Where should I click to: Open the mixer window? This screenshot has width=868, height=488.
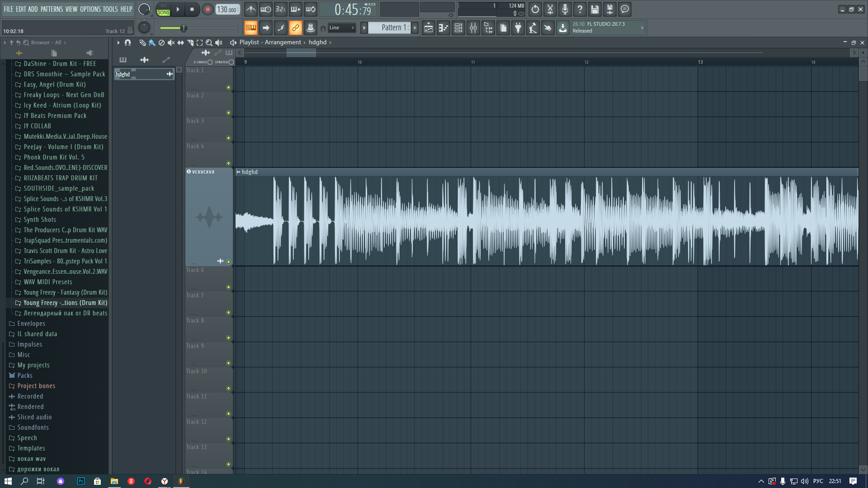[473, 28]
